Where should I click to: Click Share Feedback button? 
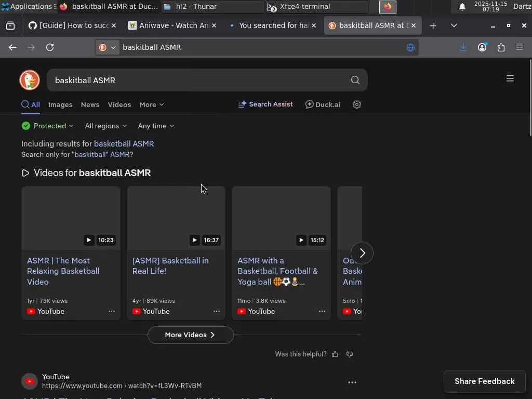(x=485, y=381)
